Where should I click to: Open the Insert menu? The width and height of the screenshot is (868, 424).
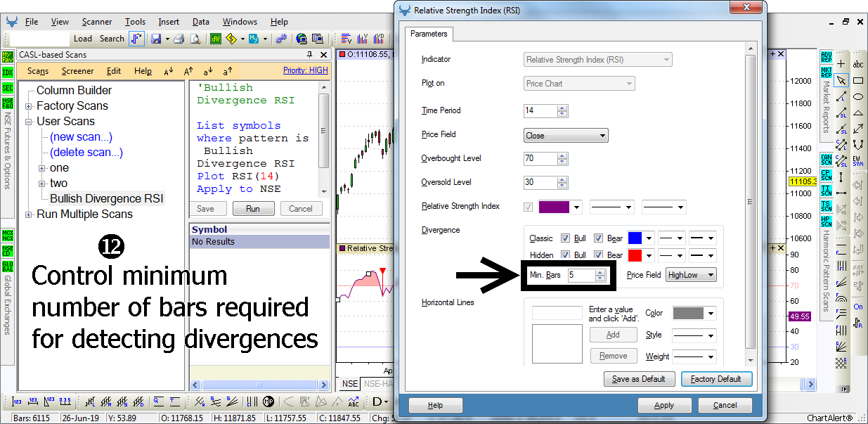(x=169, y=22)
